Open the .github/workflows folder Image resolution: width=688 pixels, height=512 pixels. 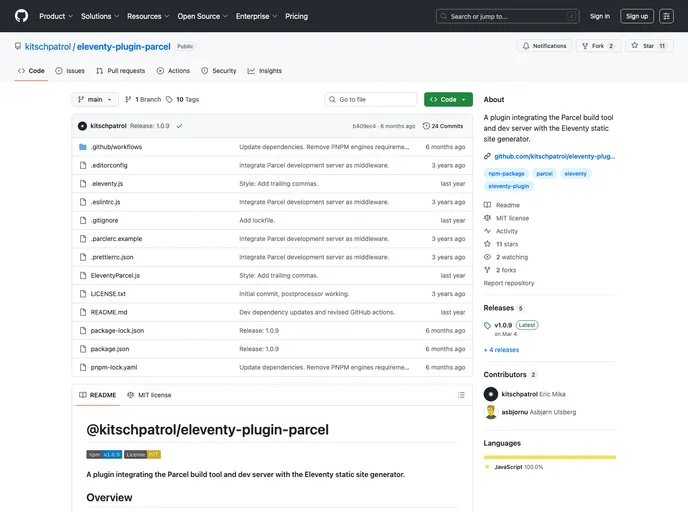(116, 147)
